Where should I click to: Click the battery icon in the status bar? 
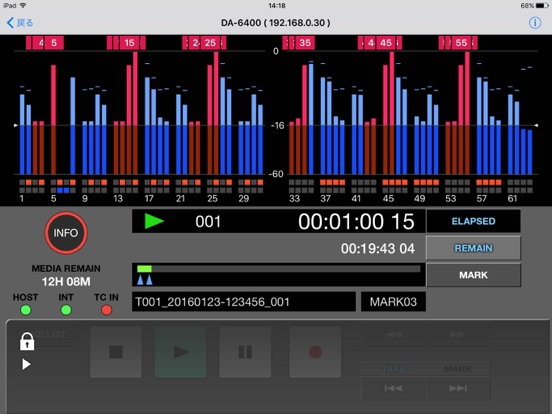pyautogui.click(x=542, y=6)
